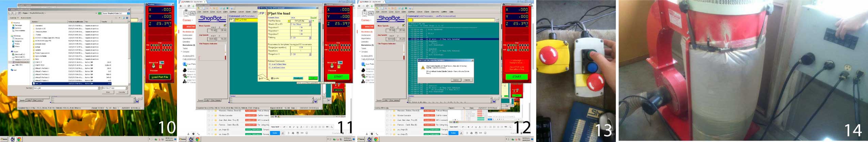This screenshot has width=868, height=142.
Task: Click the Proportion X value field
Action: coord(301,27)
